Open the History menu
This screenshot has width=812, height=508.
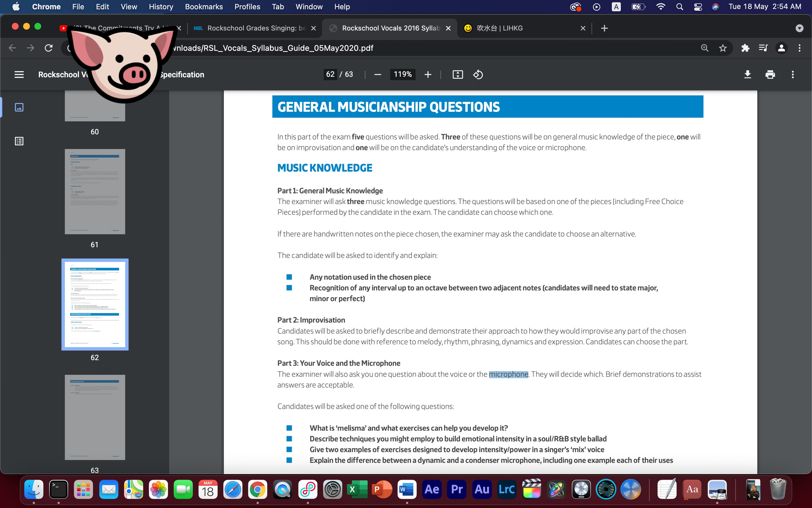(x=161, y=7)
